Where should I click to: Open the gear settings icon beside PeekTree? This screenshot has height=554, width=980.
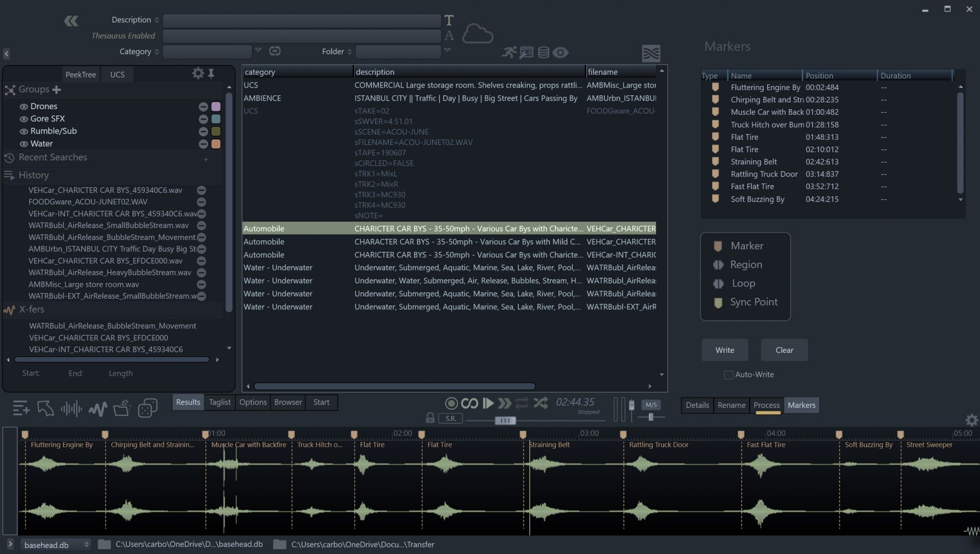pos(198,73)
